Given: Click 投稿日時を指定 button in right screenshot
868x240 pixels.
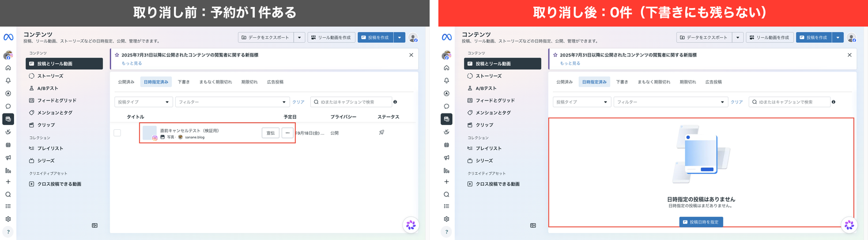Looking at the screenshot, I should coord(701,222).
